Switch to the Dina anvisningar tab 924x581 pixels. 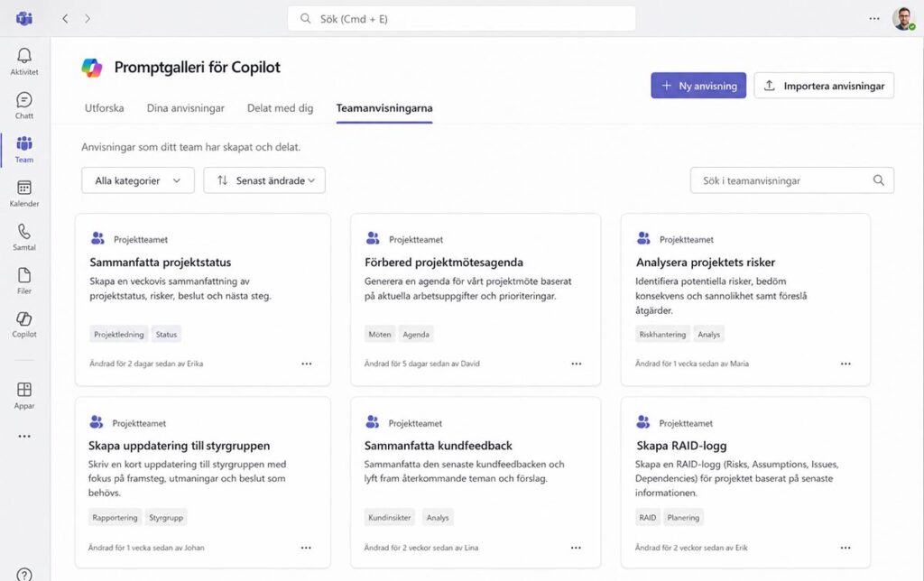(x=186, y=108)
